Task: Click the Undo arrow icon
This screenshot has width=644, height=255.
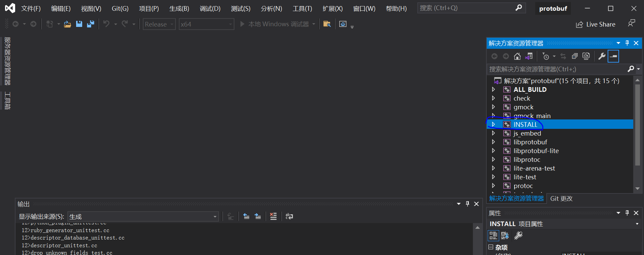Action: click(x=106, y=24)
